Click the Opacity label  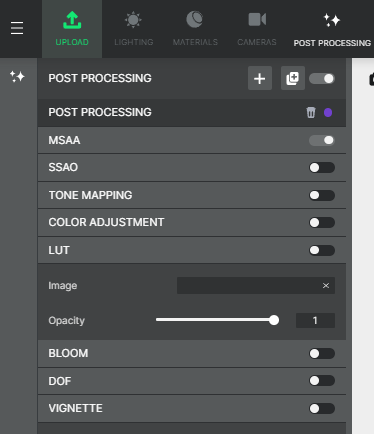[67, 321]
